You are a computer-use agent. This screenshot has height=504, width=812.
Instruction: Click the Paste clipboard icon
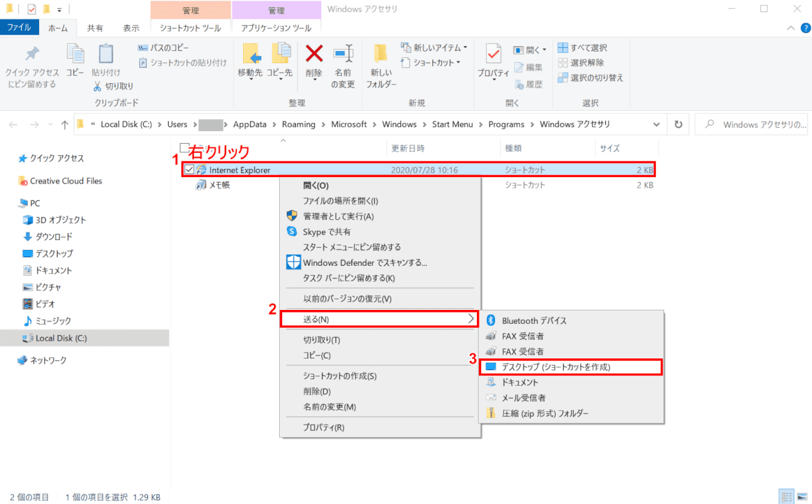pos(106,54)
